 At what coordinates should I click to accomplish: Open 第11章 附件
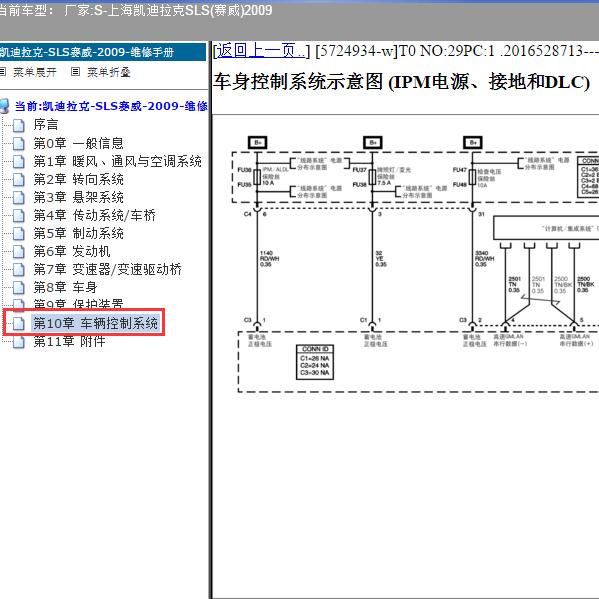[x=70, y=341]
